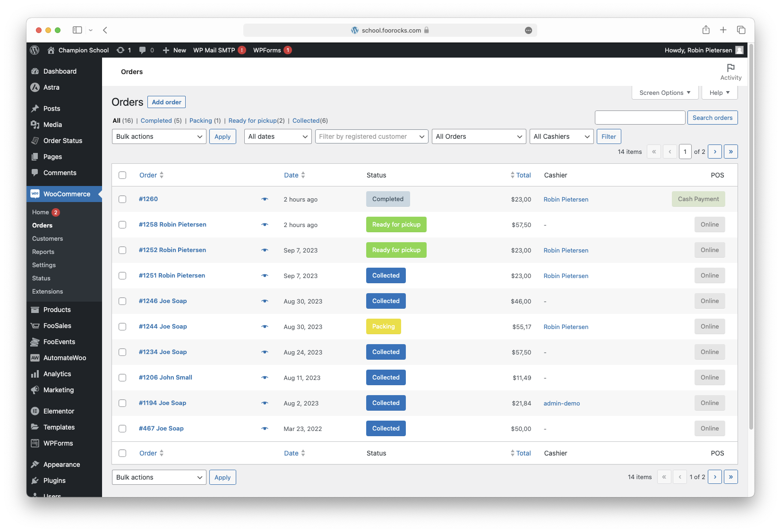
Task: Click the Templates folder icon
Action: click(35, 427)
